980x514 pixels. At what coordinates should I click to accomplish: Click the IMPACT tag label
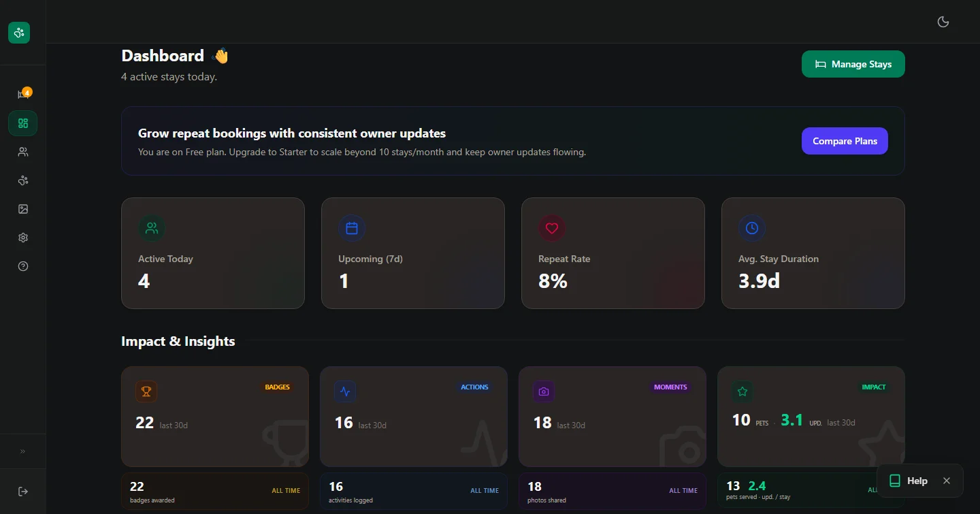click(874, 387)
